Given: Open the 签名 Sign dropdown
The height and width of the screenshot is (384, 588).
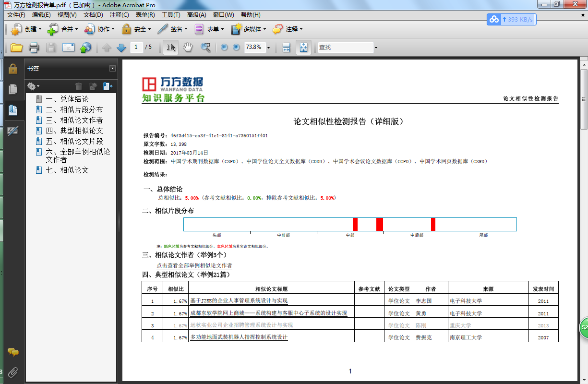Looking at the screenshot, I should (172, 29).
